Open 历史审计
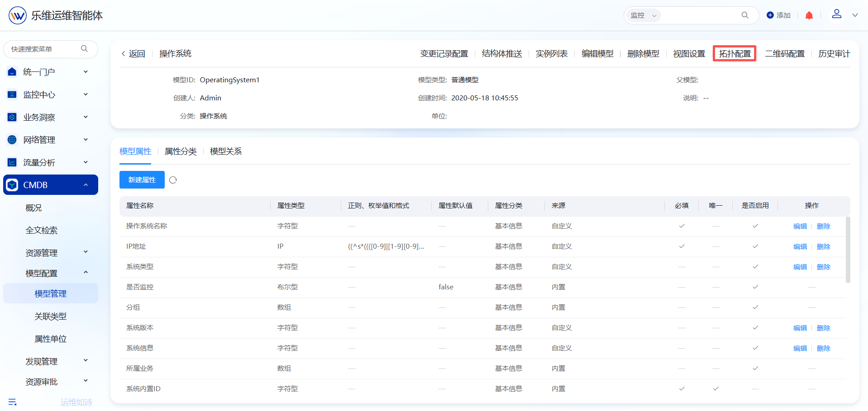The width and height of the screenshot is (868, 411). click(x=835, y=54)
